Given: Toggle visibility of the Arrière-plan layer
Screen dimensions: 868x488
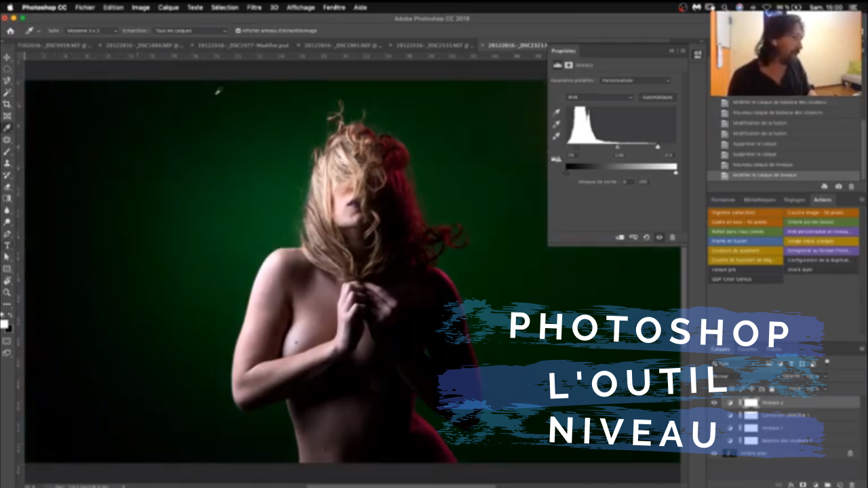Looking at the screenshot, I should (714, 453).
